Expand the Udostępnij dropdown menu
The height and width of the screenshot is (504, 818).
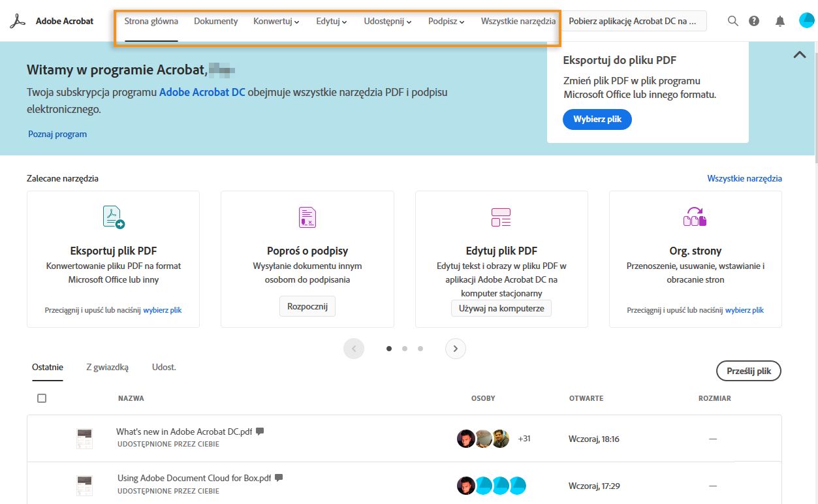(x=388, y=22)
